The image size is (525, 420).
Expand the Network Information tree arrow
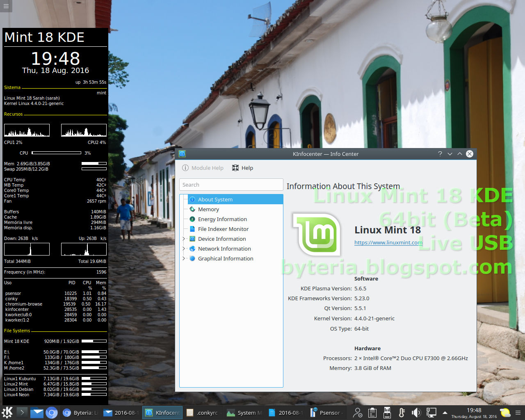pyautogui.click(x=184, y=249)
